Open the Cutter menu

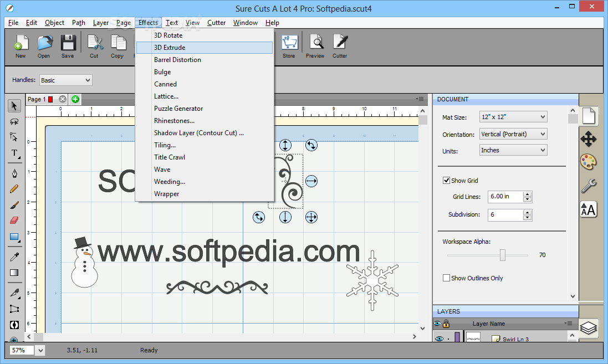pos(216,23)
